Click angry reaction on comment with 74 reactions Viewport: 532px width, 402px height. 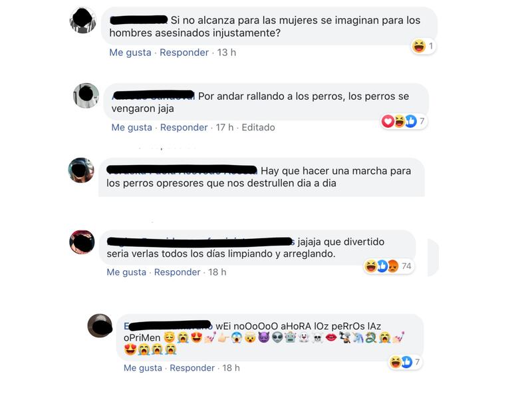click(x=393, y=266)
